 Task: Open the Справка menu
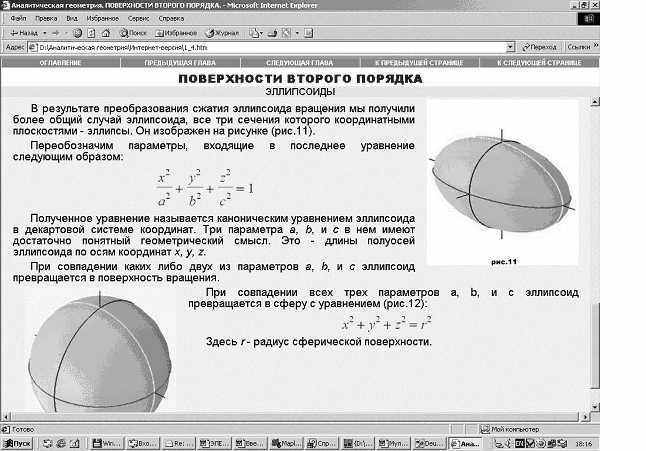tap(172, 18)
